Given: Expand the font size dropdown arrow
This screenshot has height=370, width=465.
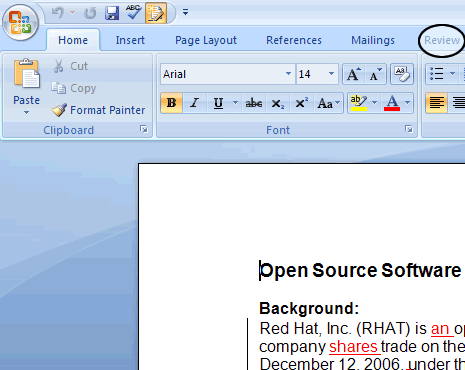Looking at the screenshot, I should coord(331,74).
